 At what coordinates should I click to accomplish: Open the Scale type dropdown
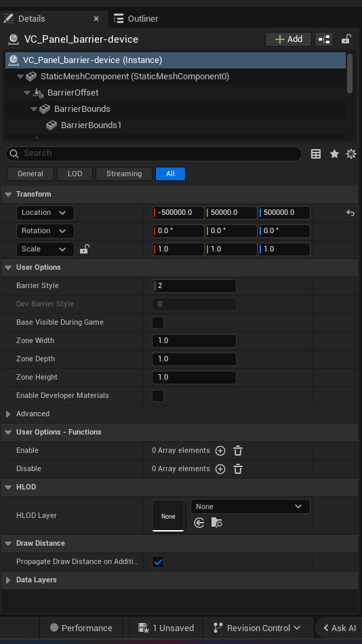coord(45,249)
